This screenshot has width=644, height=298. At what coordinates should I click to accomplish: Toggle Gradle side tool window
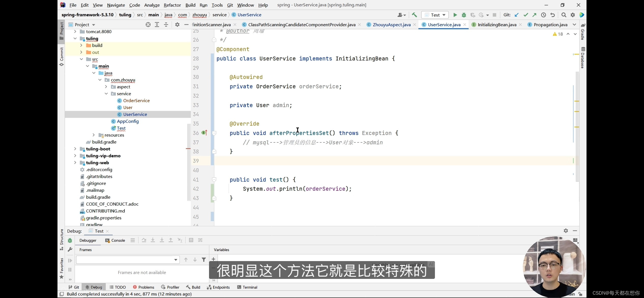click(x=583, y=32)
